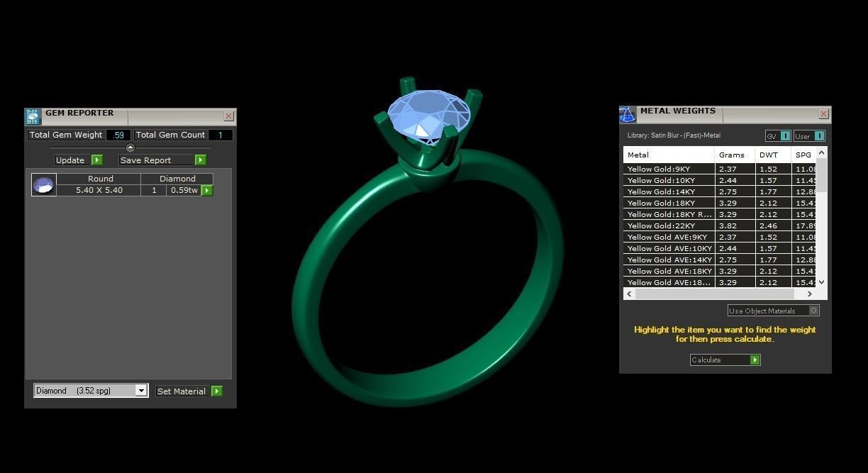This screenshot has height=473, width=868.
Task: Click the metal list scroll down arrow
Action: pyautogui.click(x=822, y=282)
